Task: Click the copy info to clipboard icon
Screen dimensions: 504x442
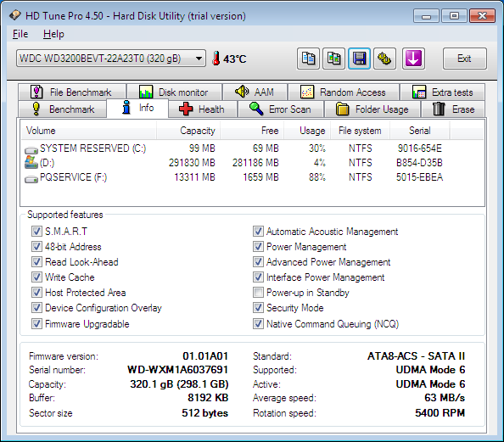Action: [308, 59]
